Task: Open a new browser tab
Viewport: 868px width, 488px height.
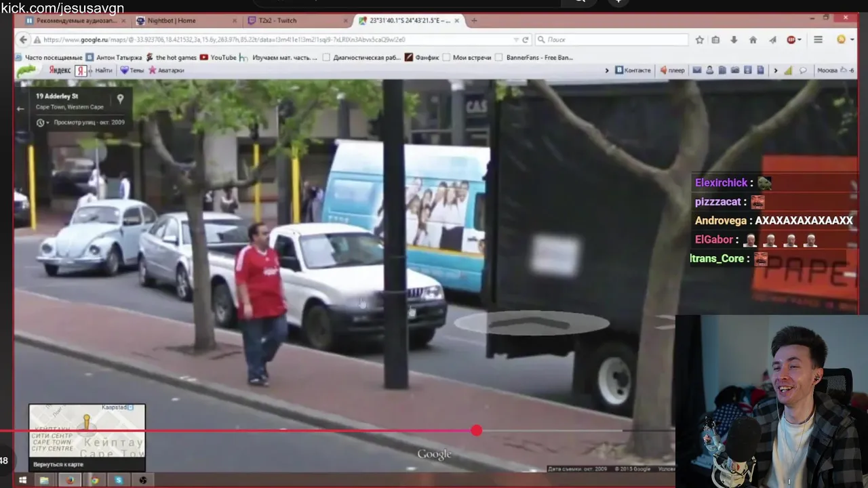Action: click(474, 20)
